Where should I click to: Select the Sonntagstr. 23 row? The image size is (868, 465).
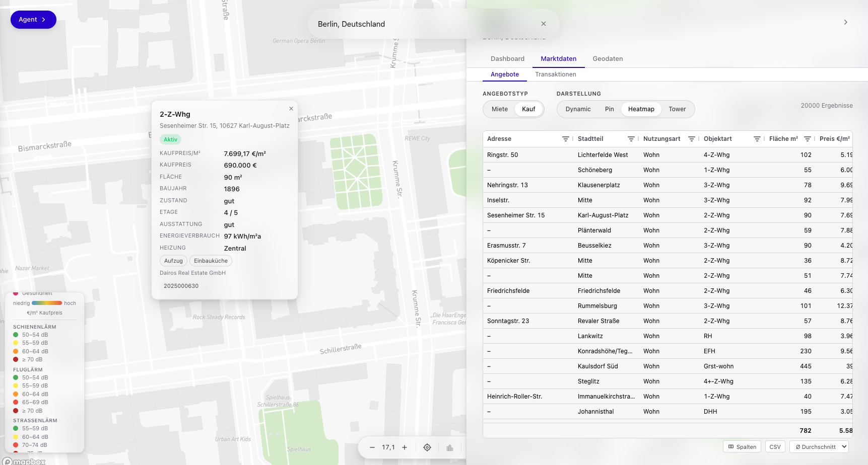[x=667, y=321]
